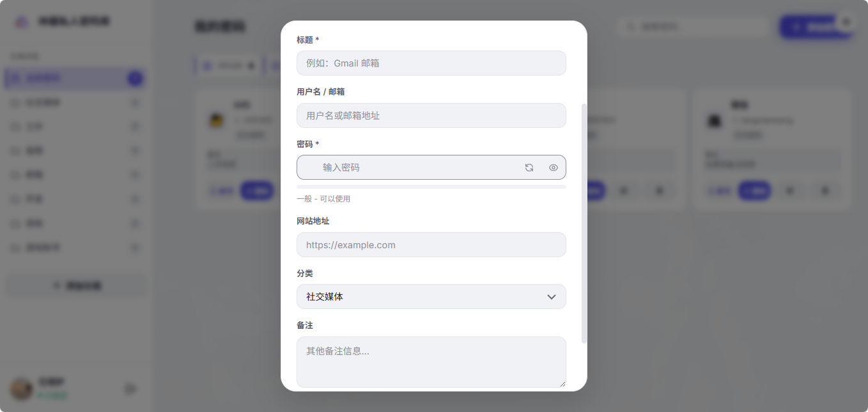This screenshot has width=868, height=412.
Task: Focus the 标题 title input field
Action: click(x=431, y=63)
